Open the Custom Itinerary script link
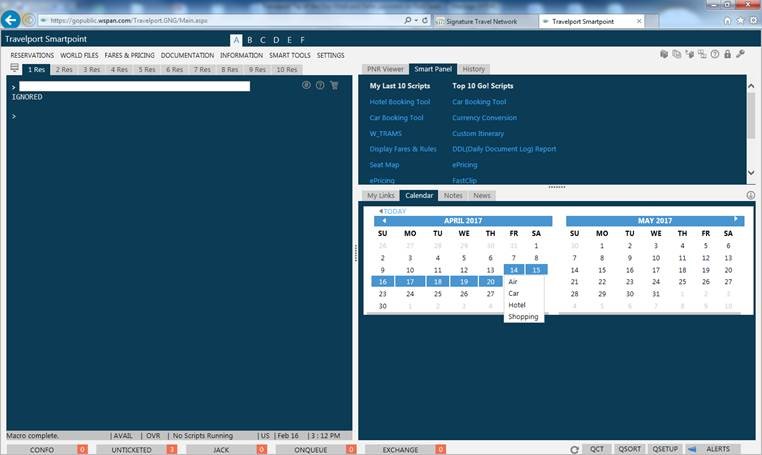Screen dimensions: 762x455 478,134
